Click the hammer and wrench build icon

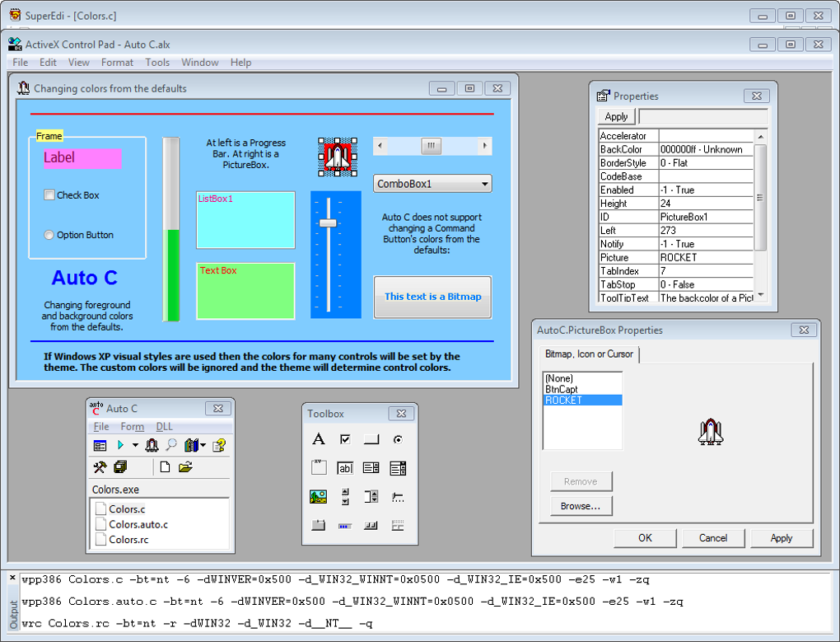pyautogui.click(x=100, y=467)
